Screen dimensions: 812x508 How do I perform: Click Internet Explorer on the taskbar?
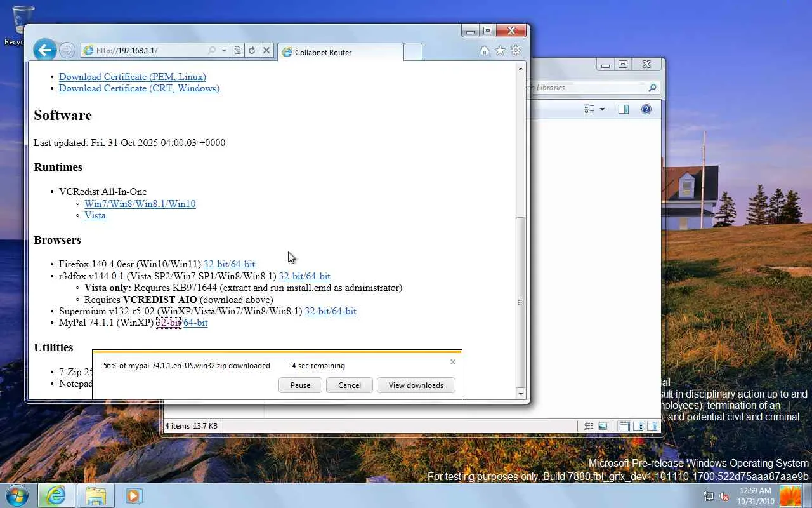click(x=56, y=495)
